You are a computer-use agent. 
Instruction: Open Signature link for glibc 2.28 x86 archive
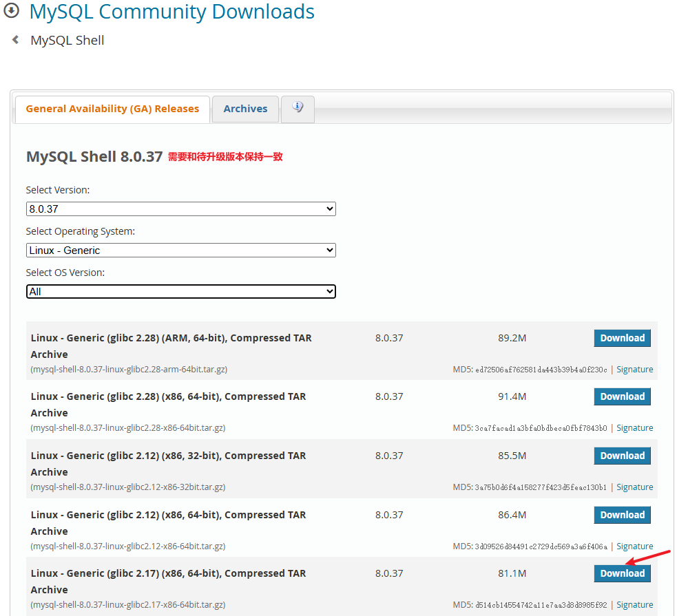[634, 427]
